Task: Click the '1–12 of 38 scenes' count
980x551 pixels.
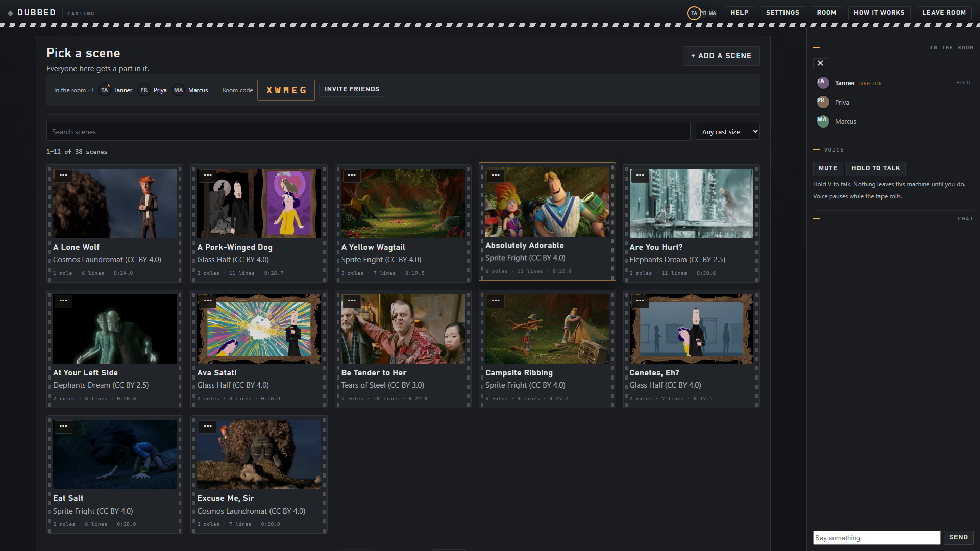Action: point(77,152)
